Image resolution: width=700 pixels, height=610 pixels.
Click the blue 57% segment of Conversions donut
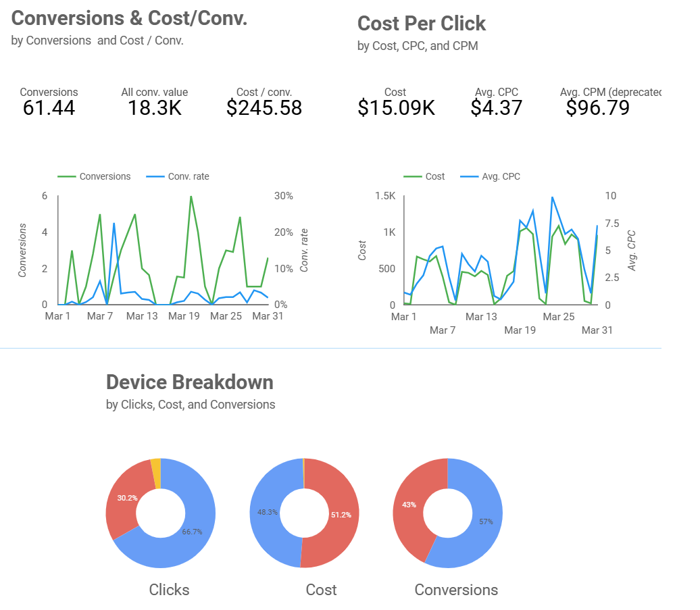[485, 520]
